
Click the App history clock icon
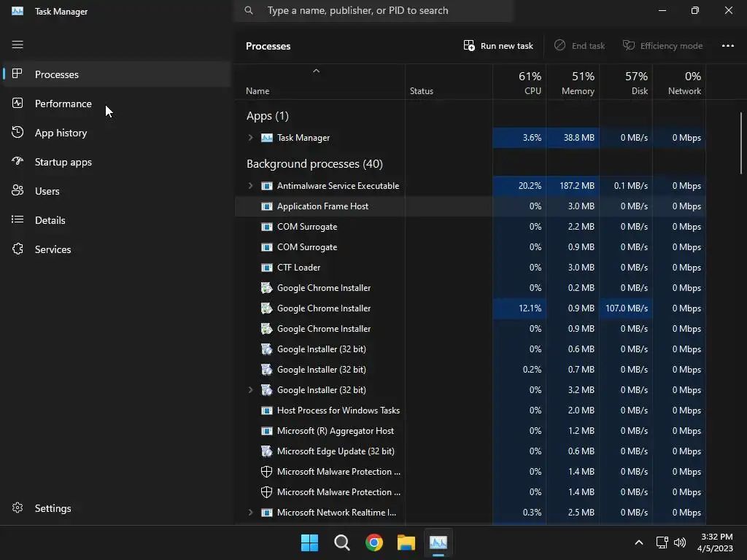(x=18, y=132)
